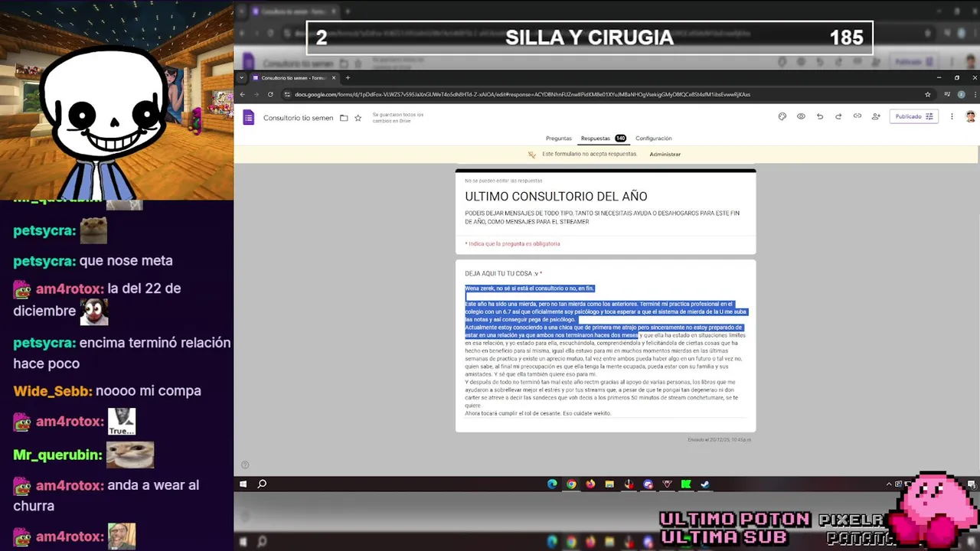Open a new Chrome tab
The width and height of the screenshot is (980, 551).
[x=348, y=78]
